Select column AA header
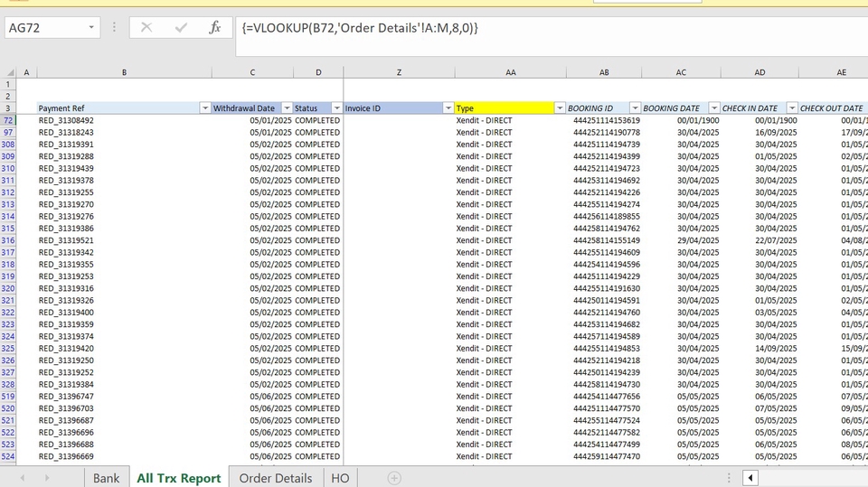Screen dimensions: 868x487 pyautogui.click(x=510, y=72)
